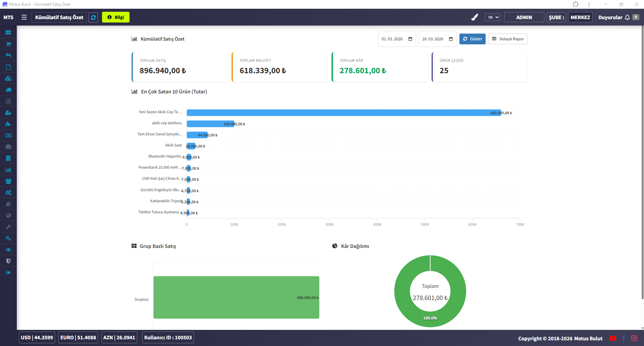Click the blue refresh icon beside page title
The width and height of the screenshot is (644, 346).
point(93,17)
